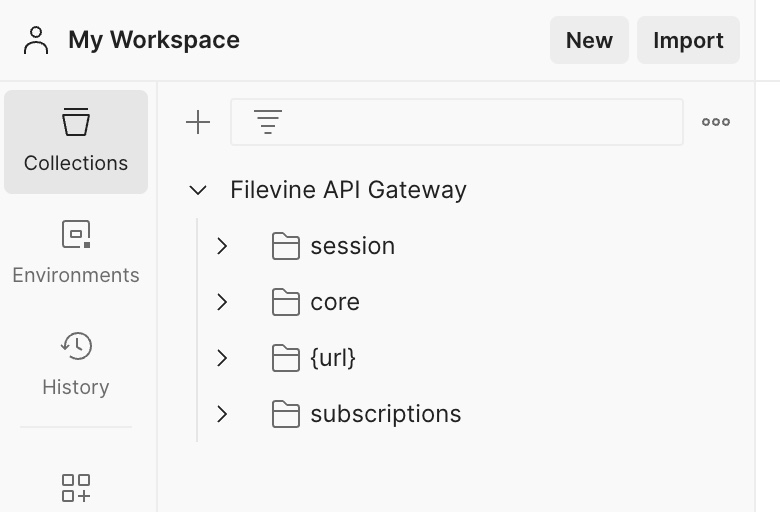The height and width of the screenshot is (512, 780).
Task: Click the user profile workspace icon
Action: click(36, 40)
